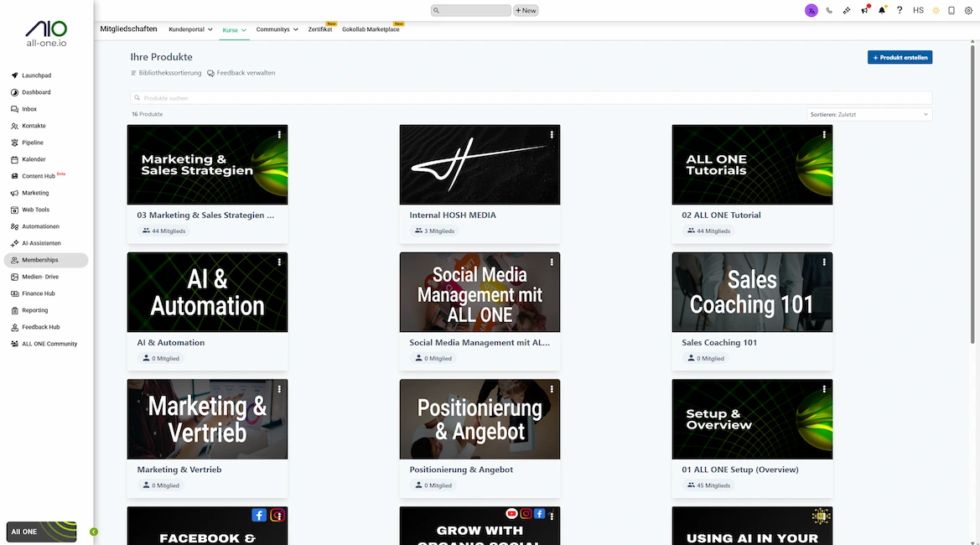Image resolution: width=980 pixels, height=545 pixels.
Task: Open options menu for Positionierung & Angebot card
Action: click(552, 389)
